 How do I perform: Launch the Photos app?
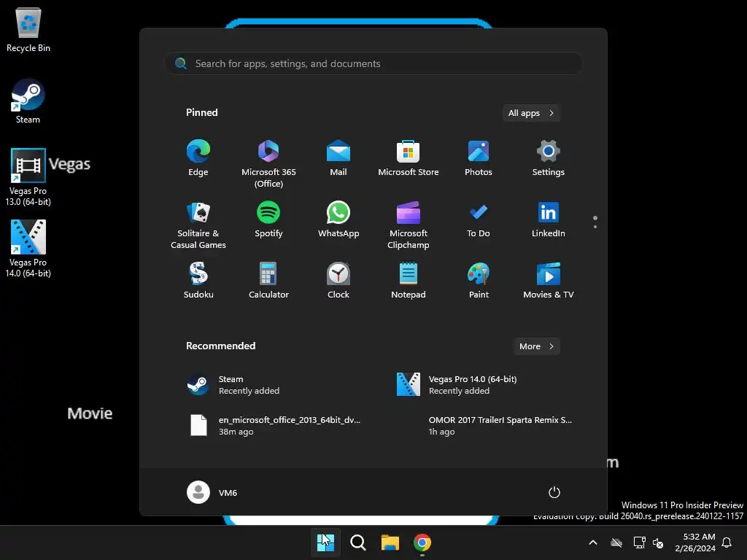pyautogui.click(x=479, y=158)
